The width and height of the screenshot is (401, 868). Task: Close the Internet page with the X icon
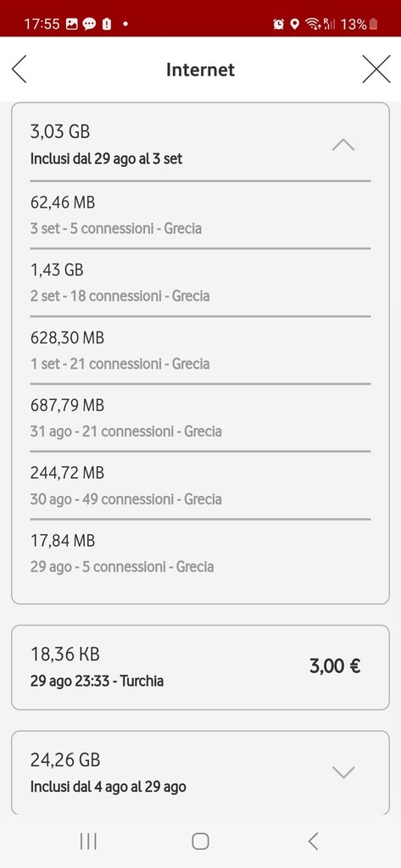[376, 70]
